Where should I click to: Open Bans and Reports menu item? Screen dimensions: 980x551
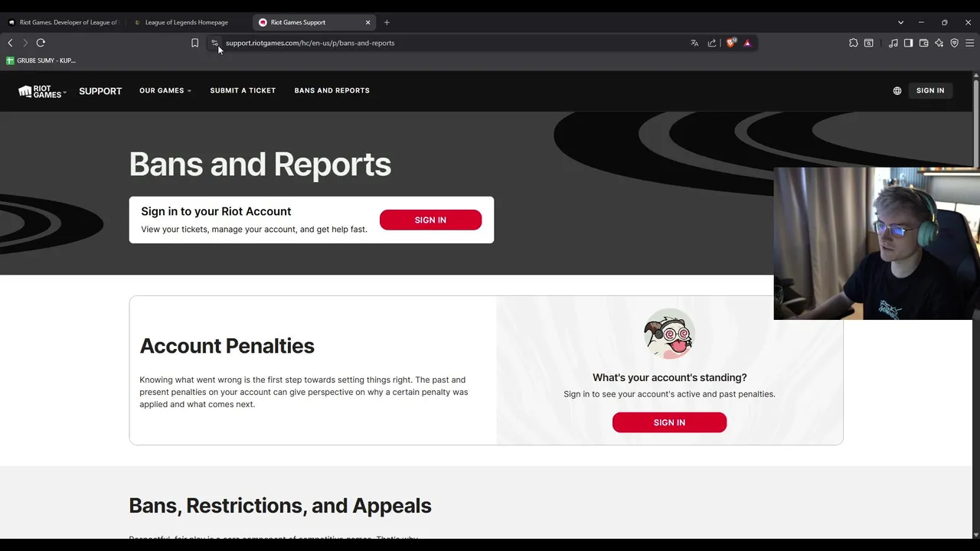pos(332,90)
